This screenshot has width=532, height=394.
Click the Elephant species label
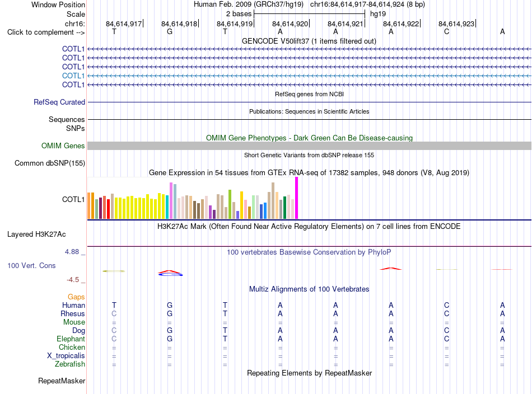(71, 339)
